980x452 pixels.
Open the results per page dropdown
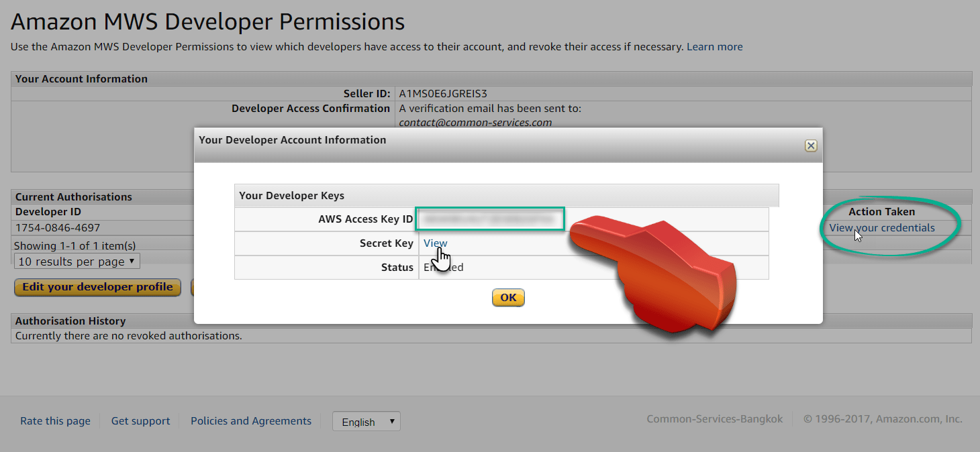[x=77, y=261]
